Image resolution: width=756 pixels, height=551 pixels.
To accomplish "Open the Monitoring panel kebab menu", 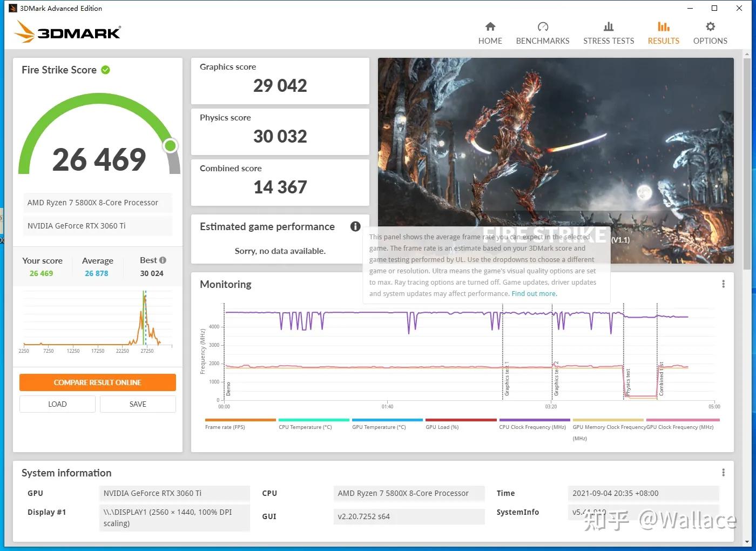I will click(723, 283).
